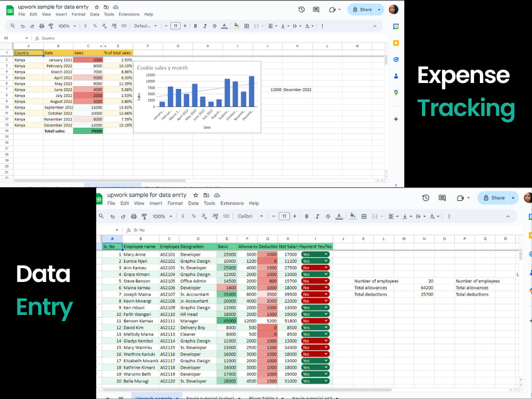Click Share button in top window
This screenshot has height=399, width=532.
tap(362, 10)
